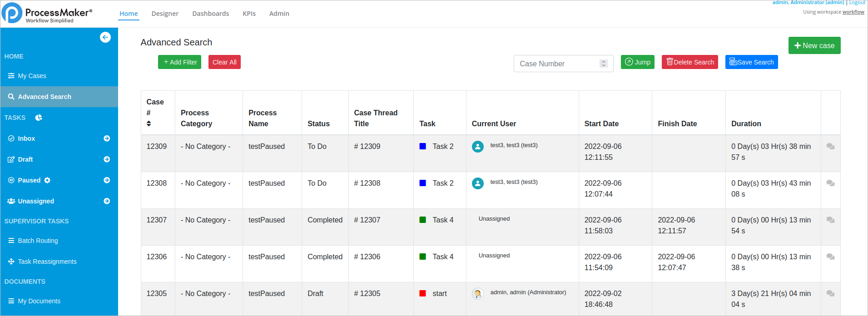Click the pie chart icon beside TASKS
868x316 pixels.
click(x=39, y=118)
